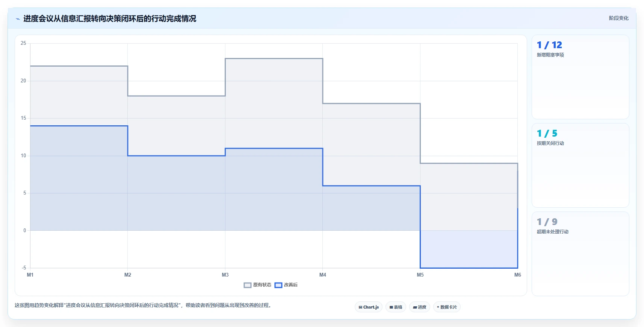This screenshot has width=644, height=327.
Task: Click the 1 / 12 metric value
Action: [x=549, y=45]
